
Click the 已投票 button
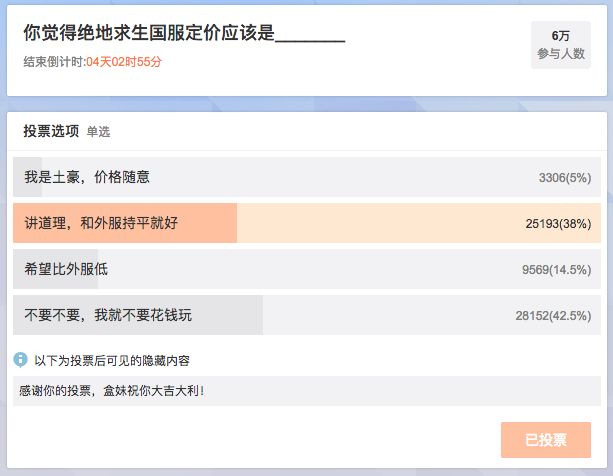pos(546,440)
